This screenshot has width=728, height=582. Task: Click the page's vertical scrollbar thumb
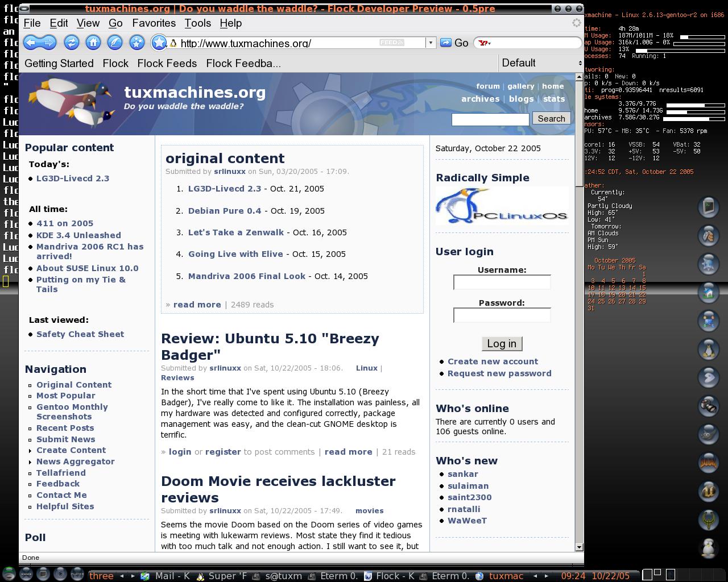tap(580, 133)
